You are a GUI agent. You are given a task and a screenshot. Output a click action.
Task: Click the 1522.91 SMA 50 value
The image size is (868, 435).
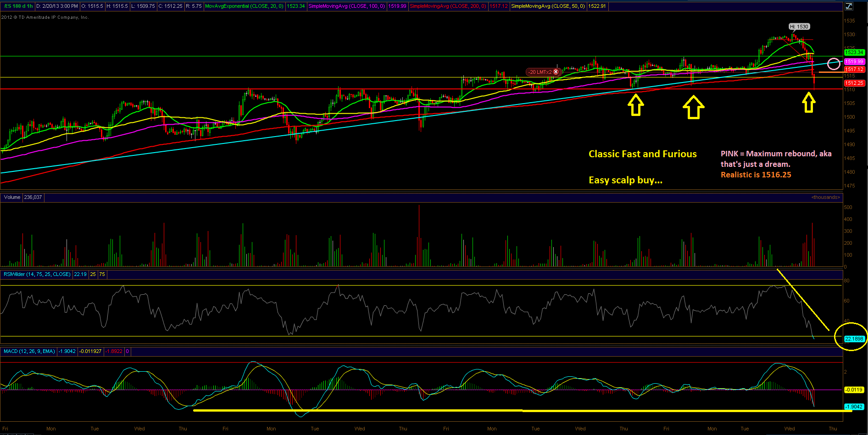point(597,6)
